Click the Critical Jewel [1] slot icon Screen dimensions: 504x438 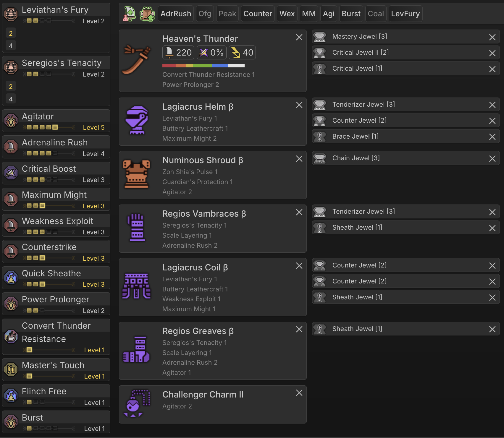click(319, 69)
